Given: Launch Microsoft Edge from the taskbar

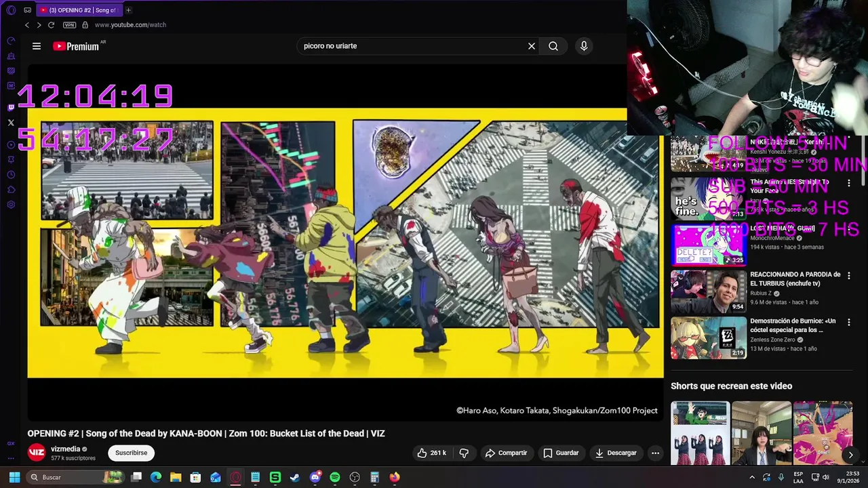Looking at the screenshot, I should coord(156,477).
